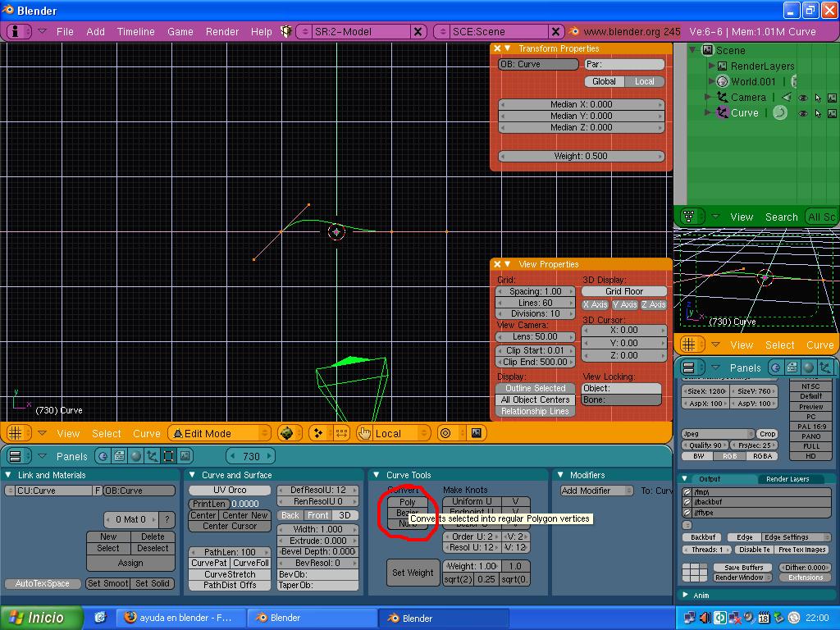The width and height of the screenshot is (840, 630).
Task: Toggle Grid Floor display
Action: coord(624,291)
